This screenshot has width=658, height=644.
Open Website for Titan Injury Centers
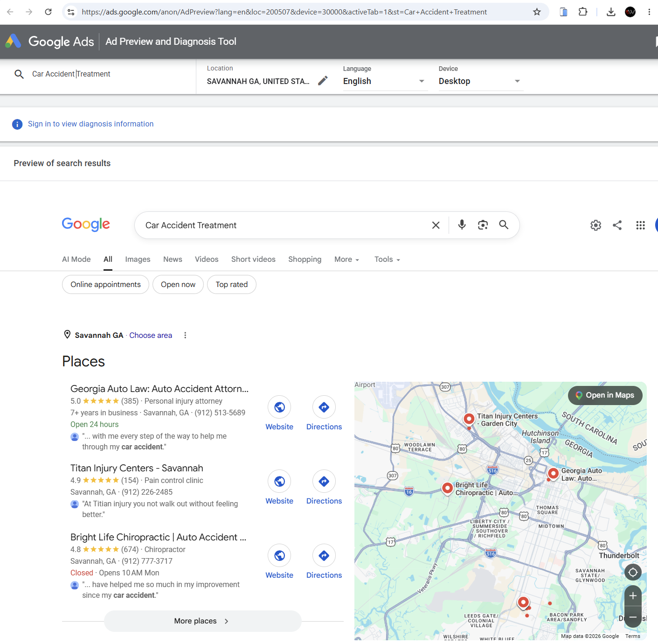point(279,488)
